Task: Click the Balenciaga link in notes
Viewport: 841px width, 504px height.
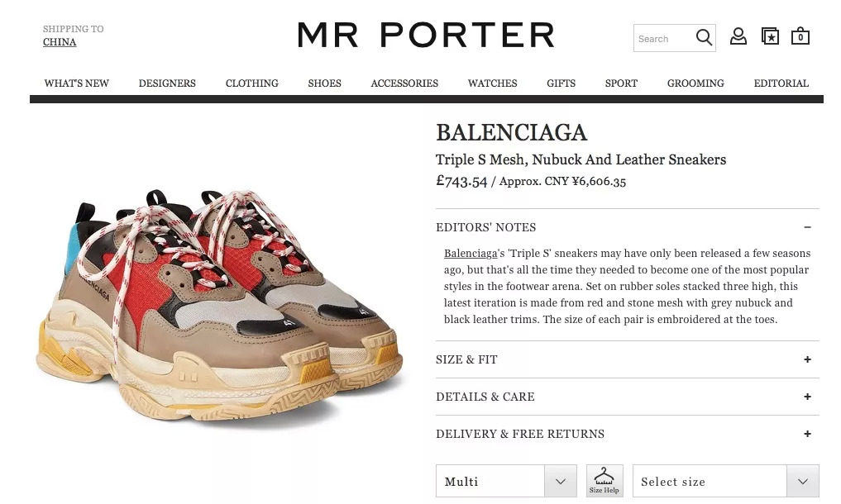Action: pos(471,254)
